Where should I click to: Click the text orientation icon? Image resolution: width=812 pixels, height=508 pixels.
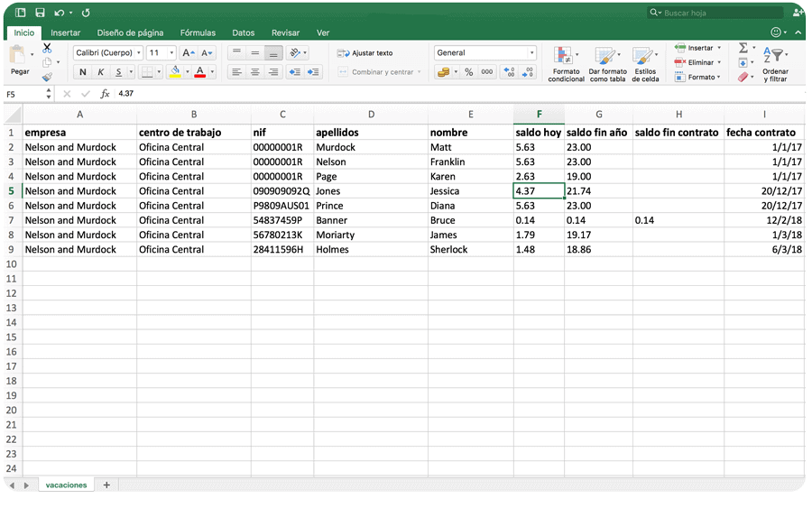coord(295,53)
